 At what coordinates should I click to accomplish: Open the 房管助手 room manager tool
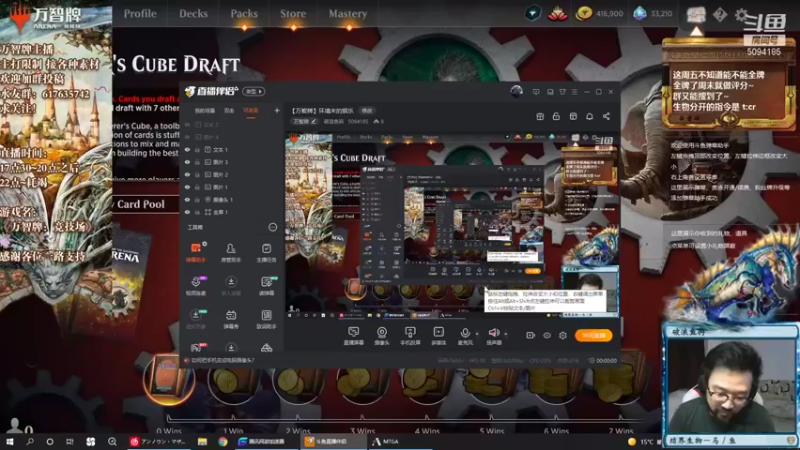(x=231, y=252)
